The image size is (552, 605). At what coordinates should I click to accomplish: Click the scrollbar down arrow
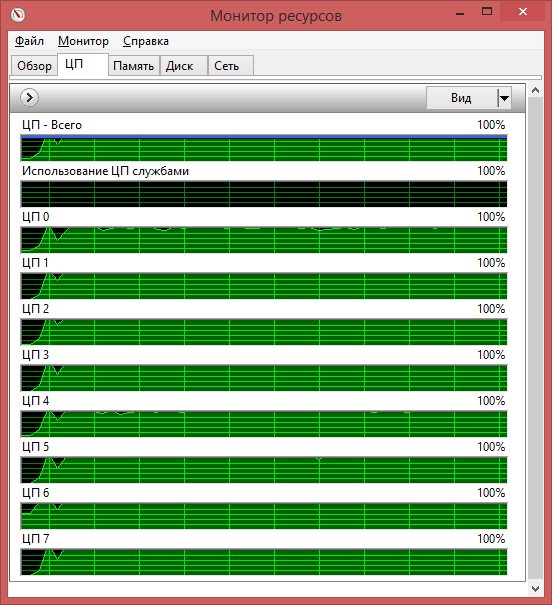pyautogui.click(x=535, y=588)
